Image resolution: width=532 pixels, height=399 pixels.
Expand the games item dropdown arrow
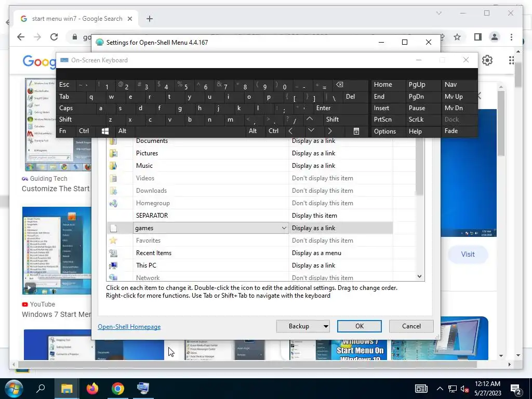[x=284, y=228]
